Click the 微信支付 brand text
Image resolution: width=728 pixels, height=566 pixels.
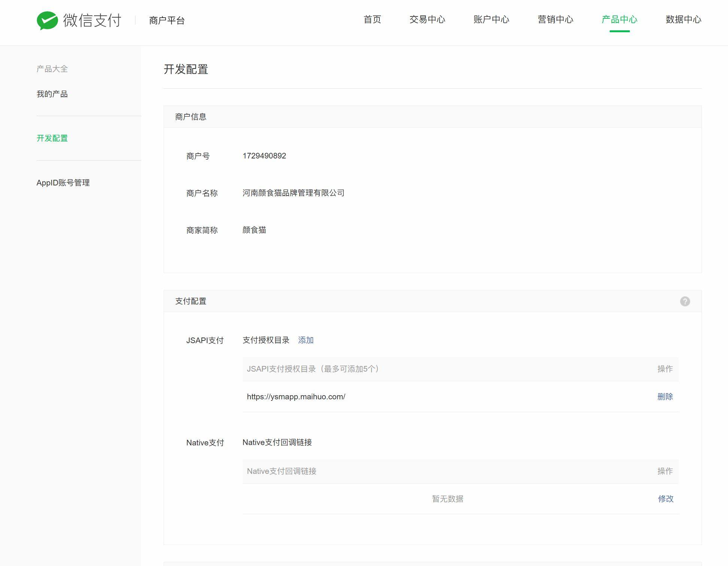[92, 20]
